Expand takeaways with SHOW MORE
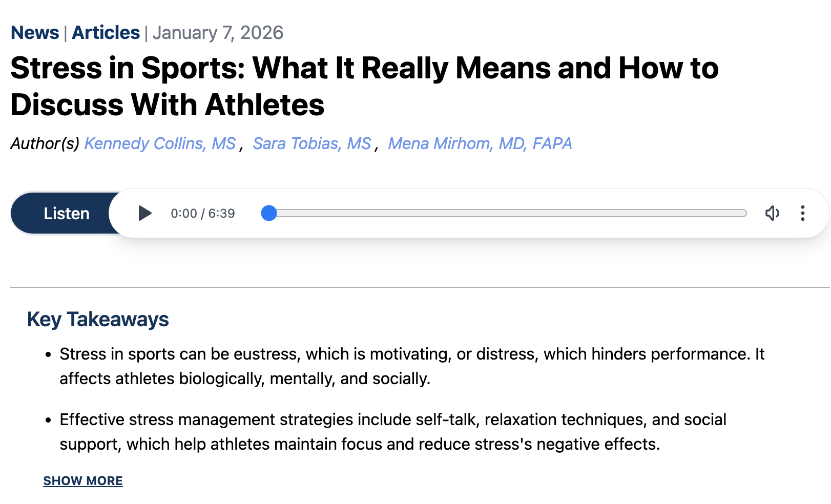The width and height of the screenshot is (831, 504). click(x=83, y=481)
